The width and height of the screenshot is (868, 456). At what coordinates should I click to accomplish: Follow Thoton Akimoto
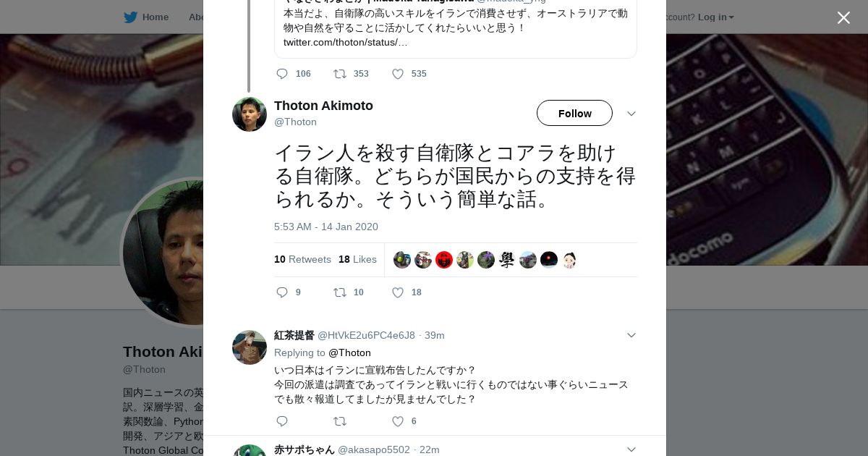click(x=574, y=113)
